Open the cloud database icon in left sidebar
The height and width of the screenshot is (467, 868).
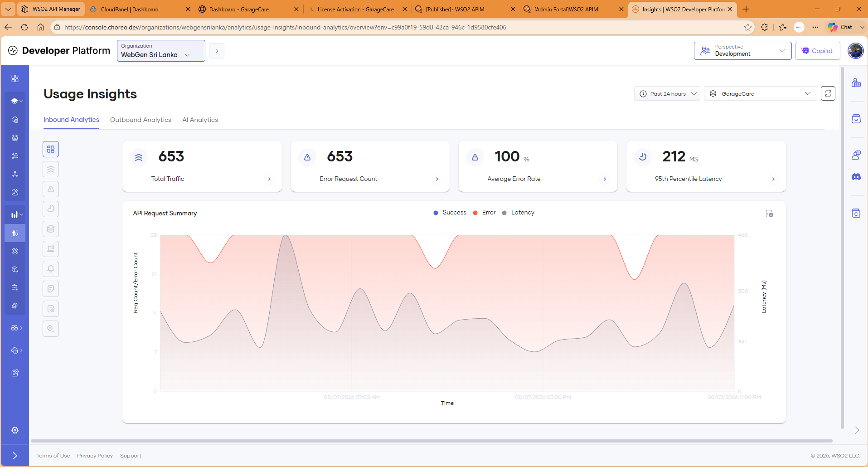(x=15, y=120)
